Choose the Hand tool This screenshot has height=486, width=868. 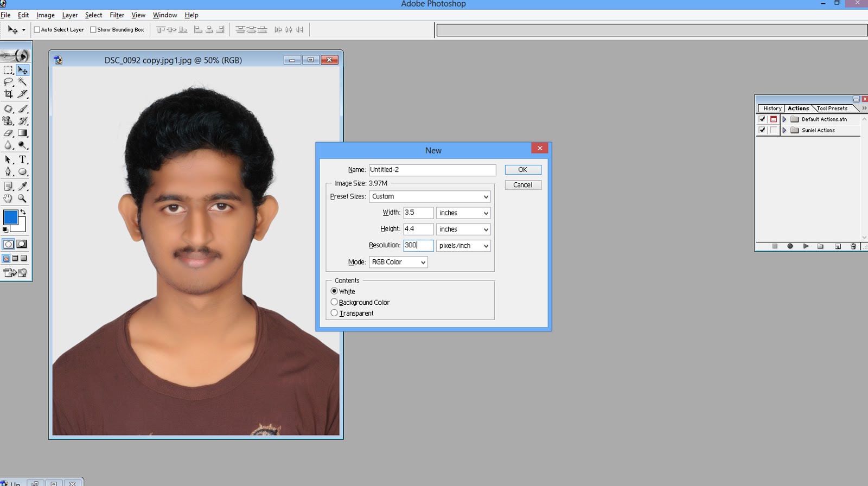coord(8,199)
